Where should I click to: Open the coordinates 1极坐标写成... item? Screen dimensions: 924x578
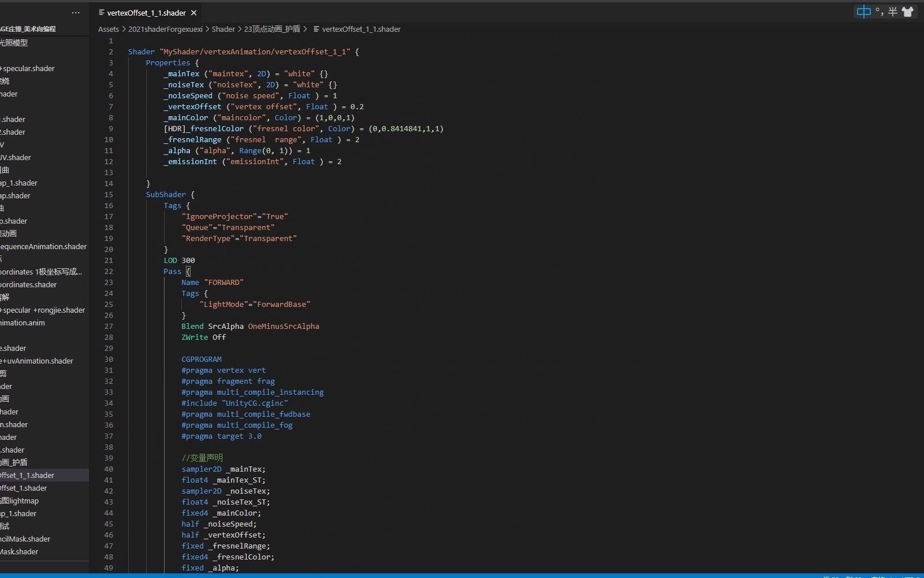tap(41, 272)
